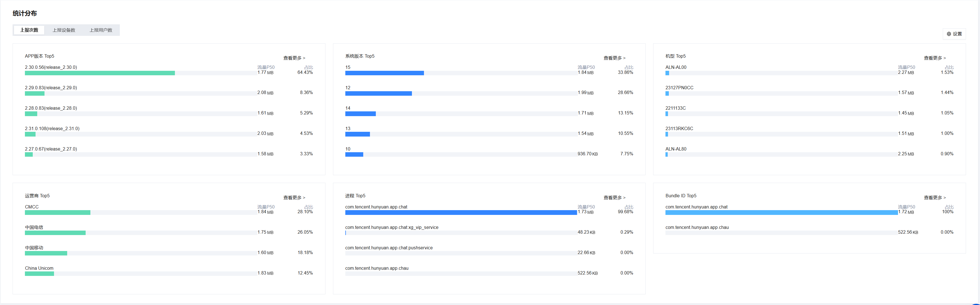Expand 查看更多 for 进程 Top5
The image size is (980, 305).
[615, 198]
